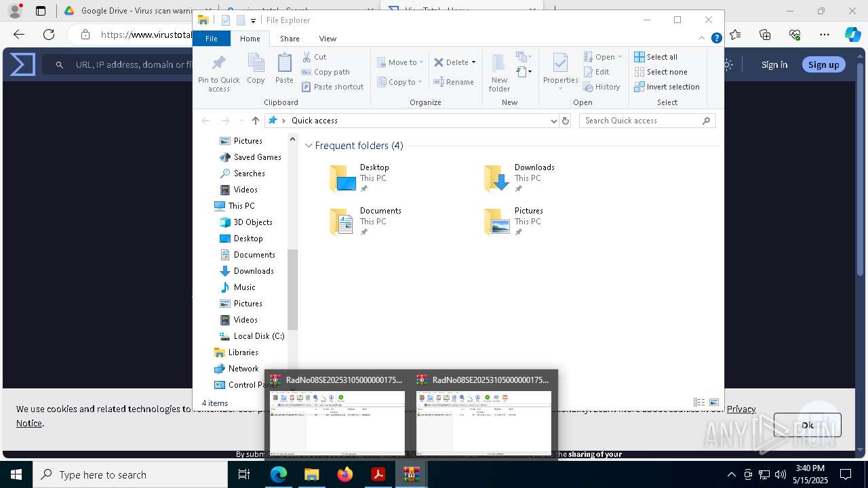Viewport: 868px width, 488px height.
Task: Expand the Delete dropdown arrow
Action: (x=473, y=62)
